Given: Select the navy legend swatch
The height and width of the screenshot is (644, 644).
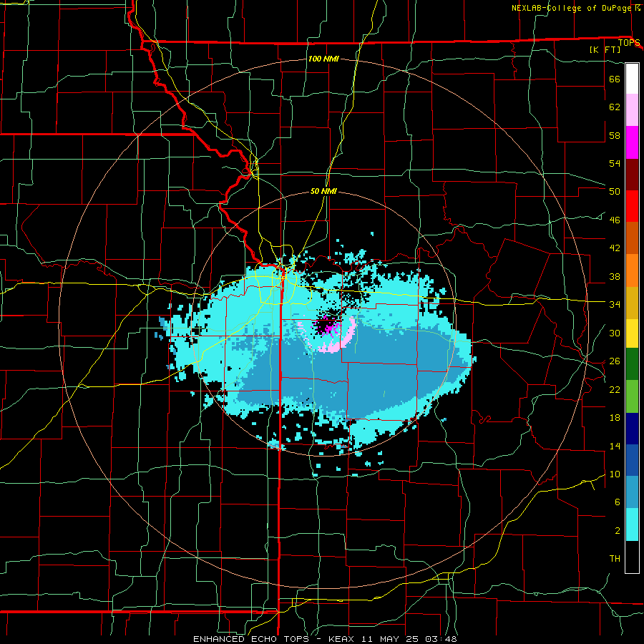Looking at the screenshot, I should 632,429.
